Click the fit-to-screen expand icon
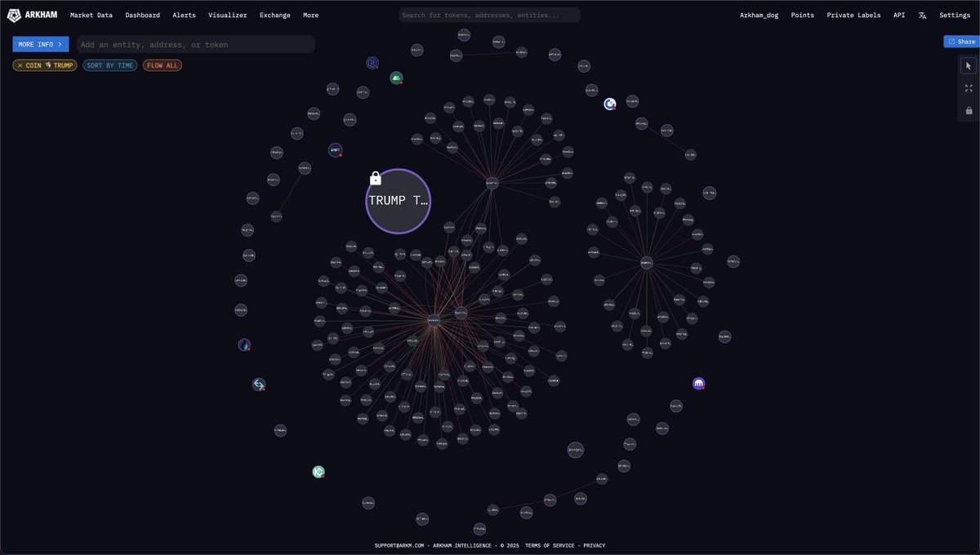The width and height of the screenshot is (980, 555). pos(969,88)
